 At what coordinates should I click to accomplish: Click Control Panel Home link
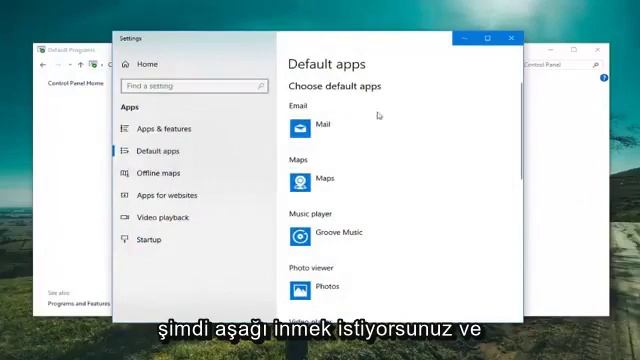76,83
